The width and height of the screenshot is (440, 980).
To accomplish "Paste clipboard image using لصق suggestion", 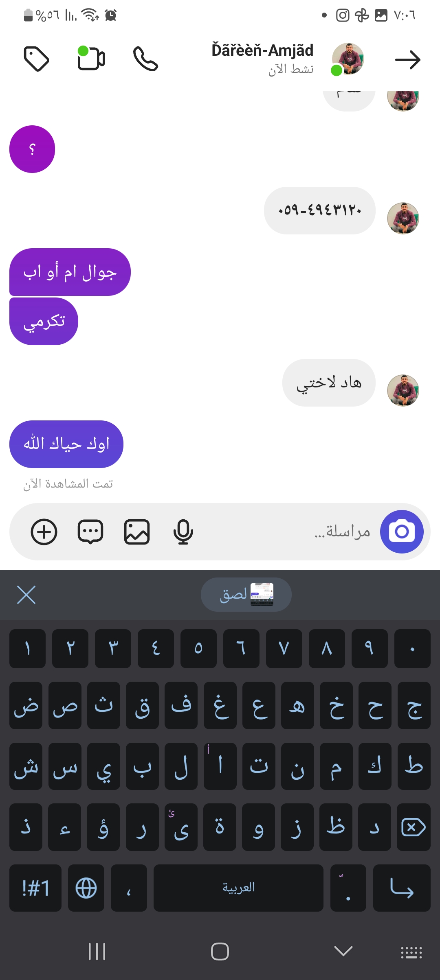I will 246,595.
